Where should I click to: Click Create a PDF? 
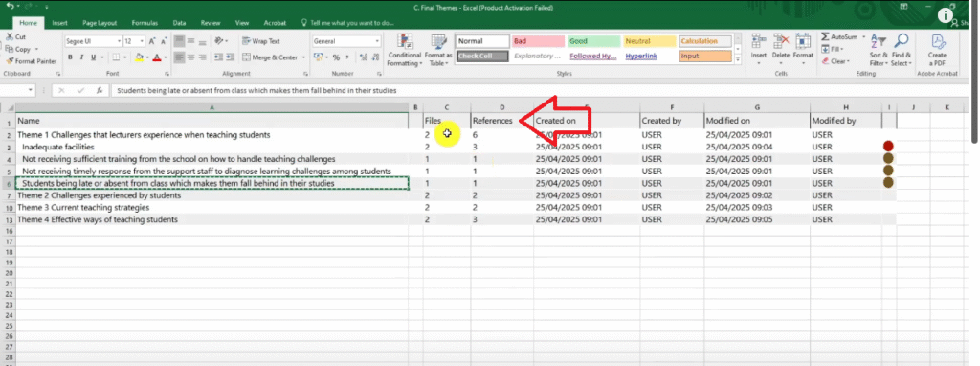(x=937, y=50)
